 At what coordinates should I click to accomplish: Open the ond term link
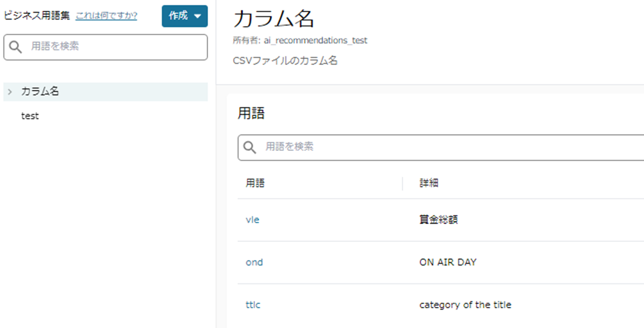(254, 262)
